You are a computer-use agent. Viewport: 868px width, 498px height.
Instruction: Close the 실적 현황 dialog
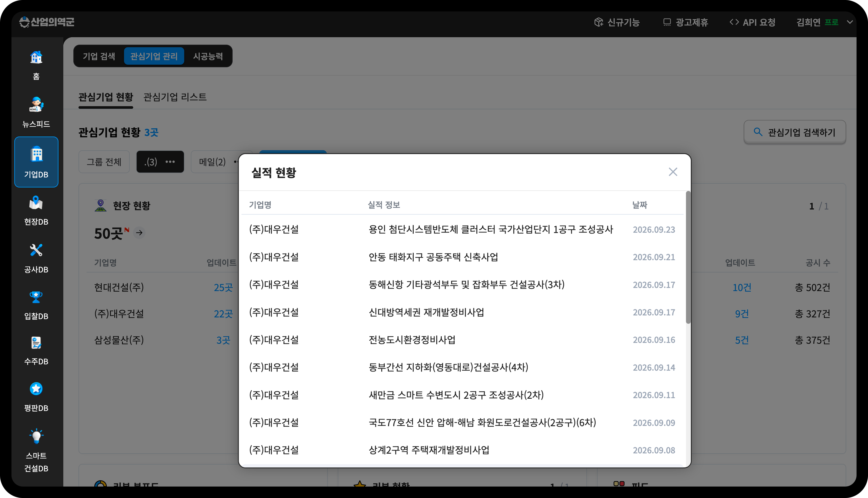(x=673, y=172)
